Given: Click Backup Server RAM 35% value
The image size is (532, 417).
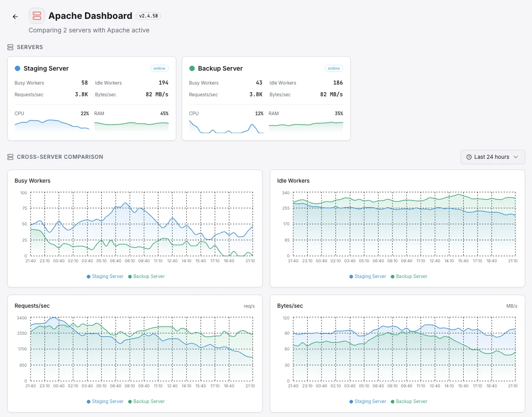Looking at the screenshot, I should pos(339,114).
